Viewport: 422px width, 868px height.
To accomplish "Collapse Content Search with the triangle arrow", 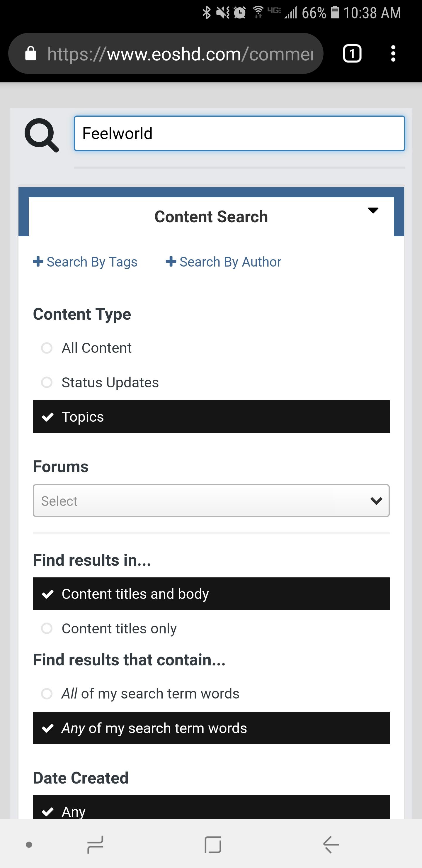I will pyautogui.click(x=373, y=211).
